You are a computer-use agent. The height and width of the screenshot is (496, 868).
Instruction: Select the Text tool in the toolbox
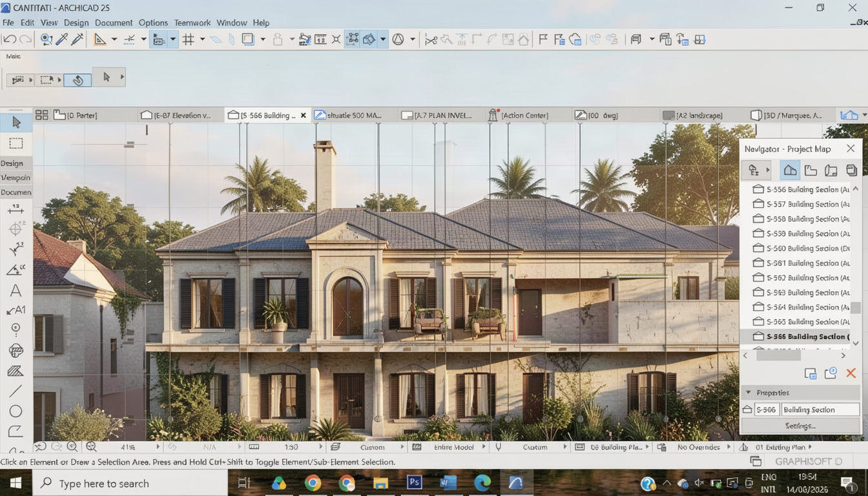pyautogui.click(x=16, y=291)
